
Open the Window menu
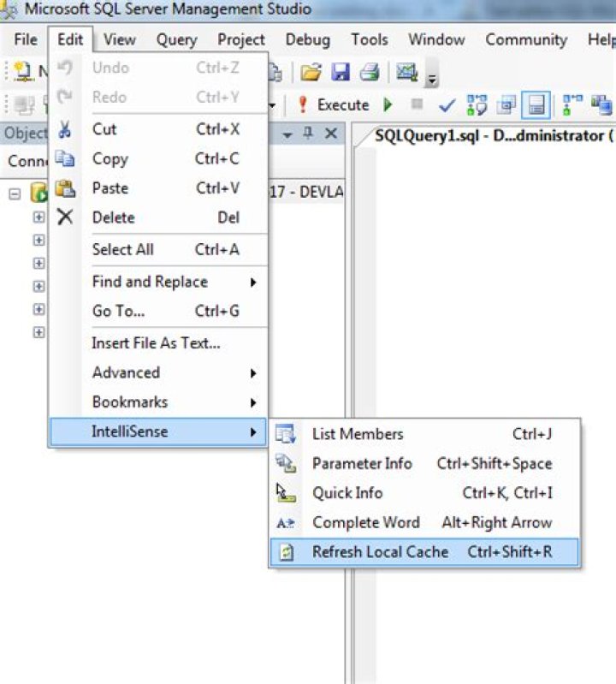point(436,39)
